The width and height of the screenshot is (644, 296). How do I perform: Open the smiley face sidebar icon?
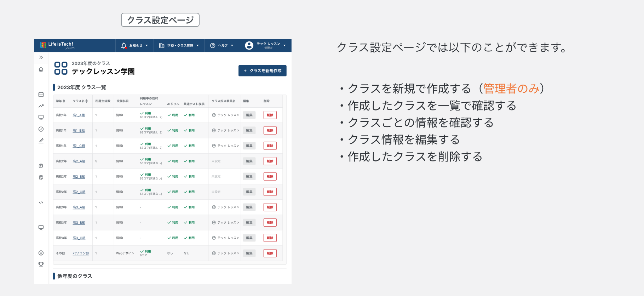41,253
